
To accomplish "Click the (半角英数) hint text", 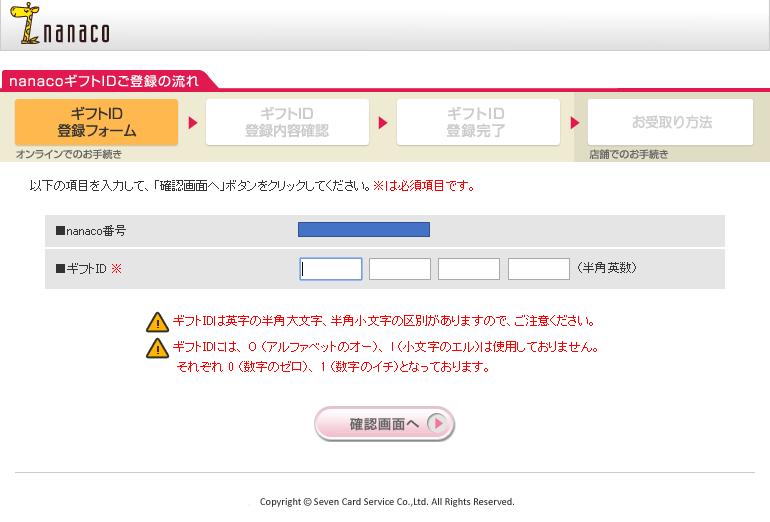I will pyautogui.click(x=606, y=268).
